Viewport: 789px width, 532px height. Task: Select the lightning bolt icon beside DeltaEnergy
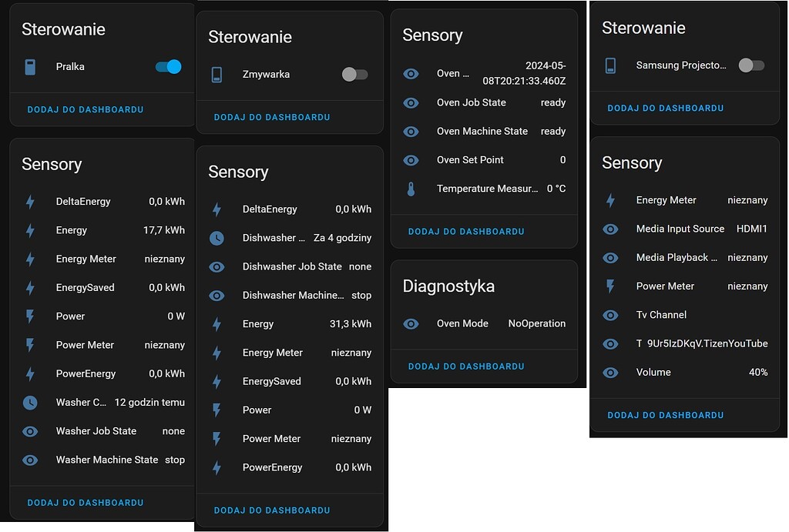pos(30,201)
